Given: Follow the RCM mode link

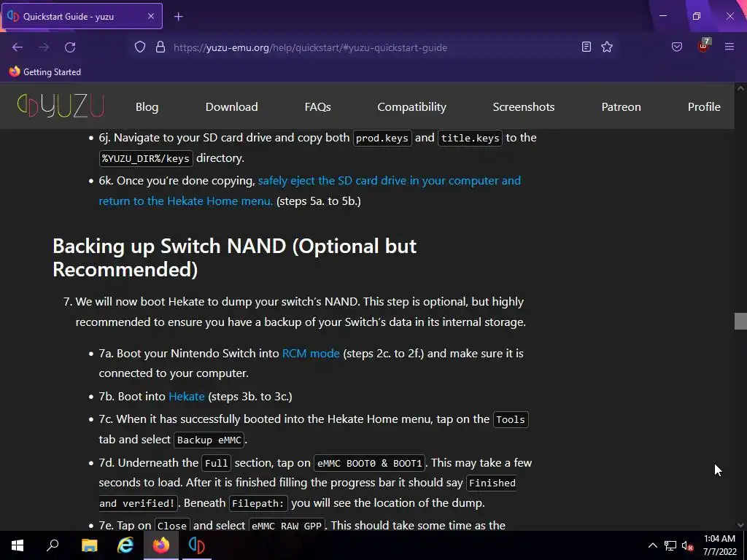Looking at the screenshot, I should (311, 354).
